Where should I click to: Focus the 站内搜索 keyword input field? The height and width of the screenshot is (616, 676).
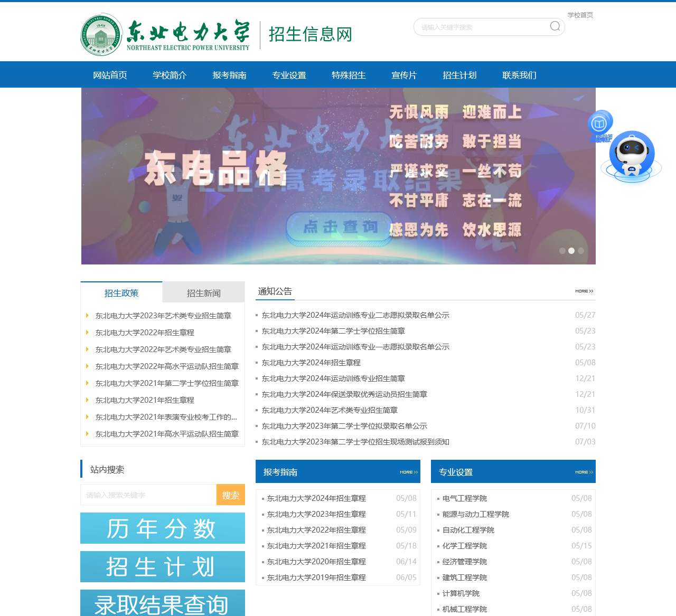(x=148, y=495)
